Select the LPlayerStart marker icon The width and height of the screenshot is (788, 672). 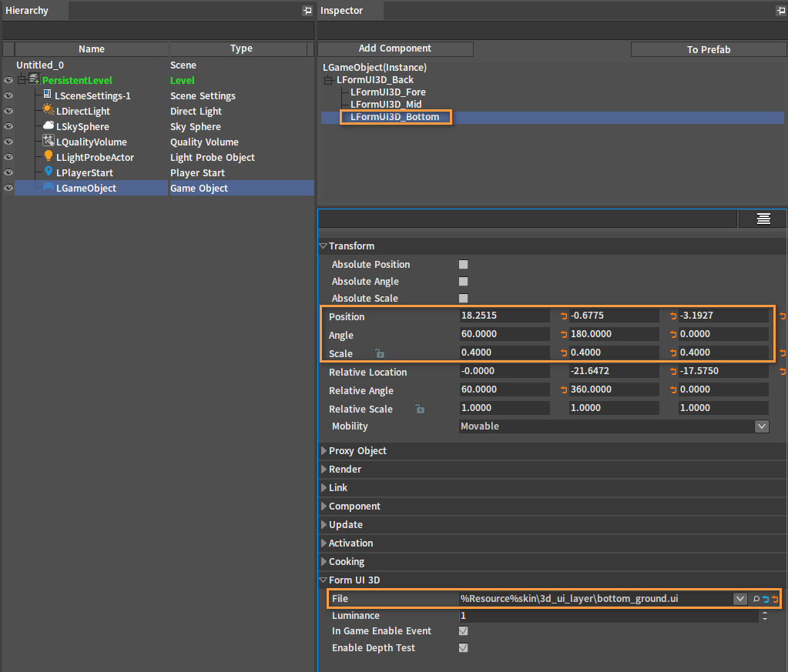(49, 171)
